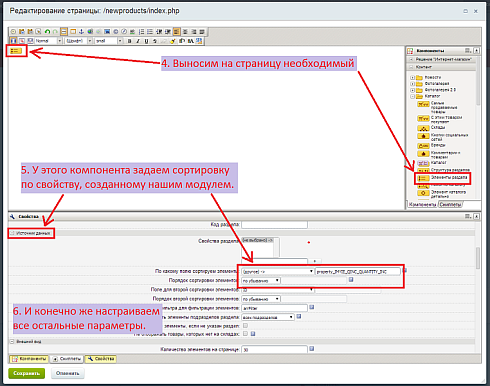Toggle checkbox for products not in stock

(245, 334)
